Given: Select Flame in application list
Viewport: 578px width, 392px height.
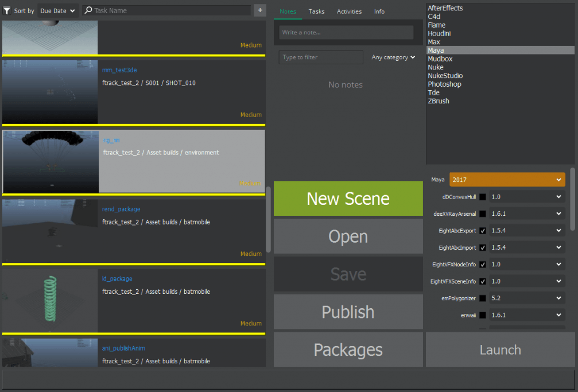Looking at the screenshot, I should tap(500, 25).
